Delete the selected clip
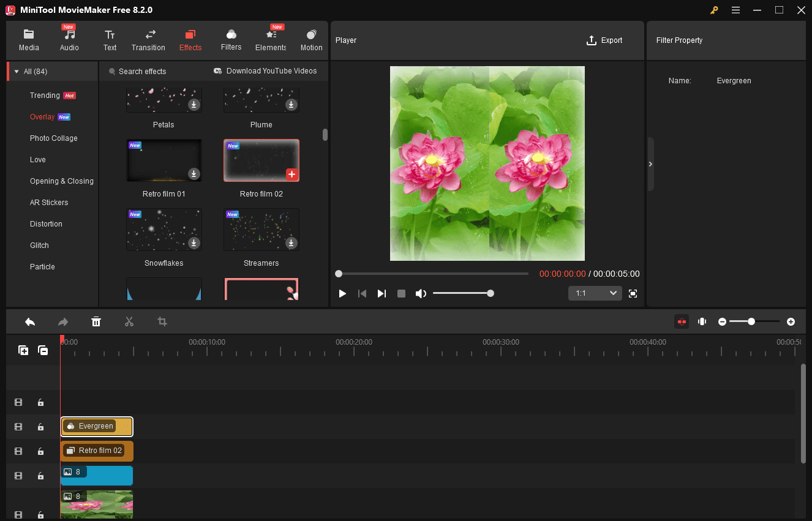The image size is (812, 521). tap(96, 321)
